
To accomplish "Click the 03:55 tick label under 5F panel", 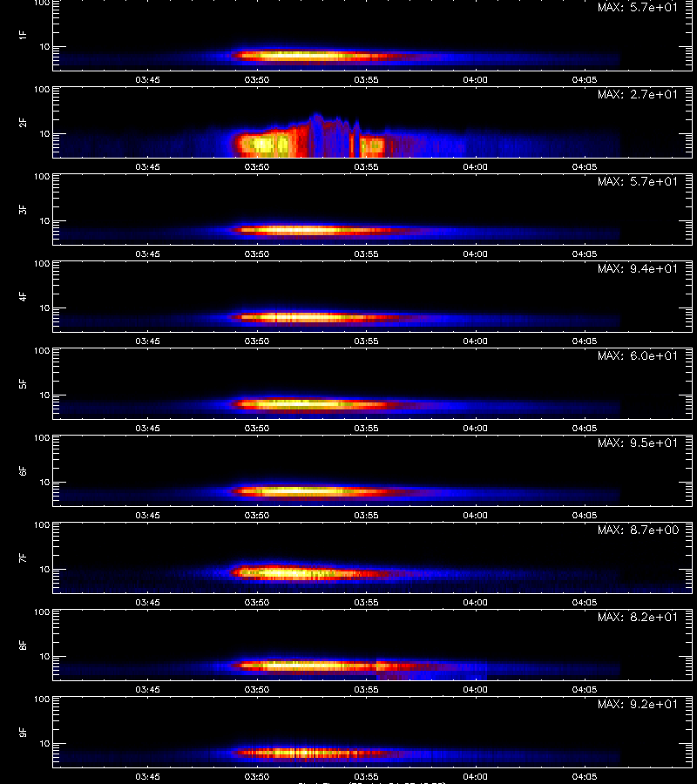I will pyautogui.click(x=366, y=428).
